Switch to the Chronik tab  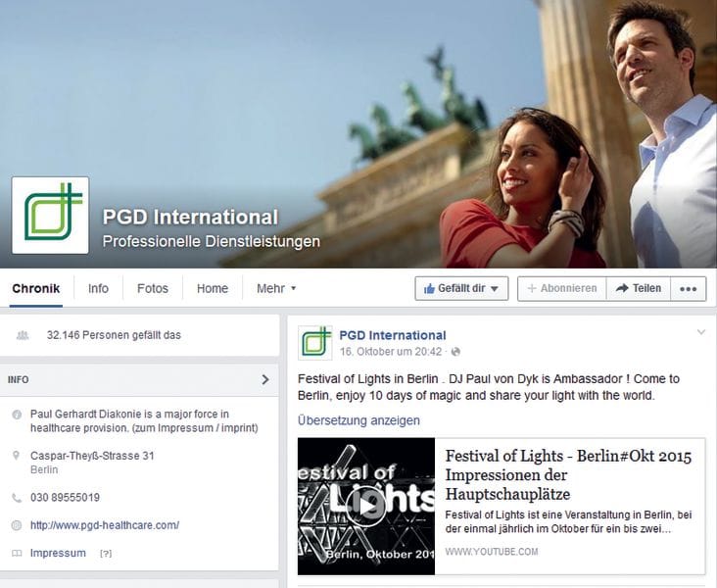[x=36, y=288]
